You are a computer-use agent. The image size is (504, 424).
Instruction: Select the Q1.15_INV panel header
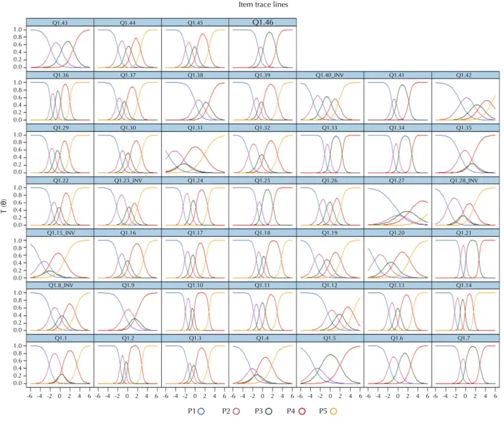click(60, 233)
